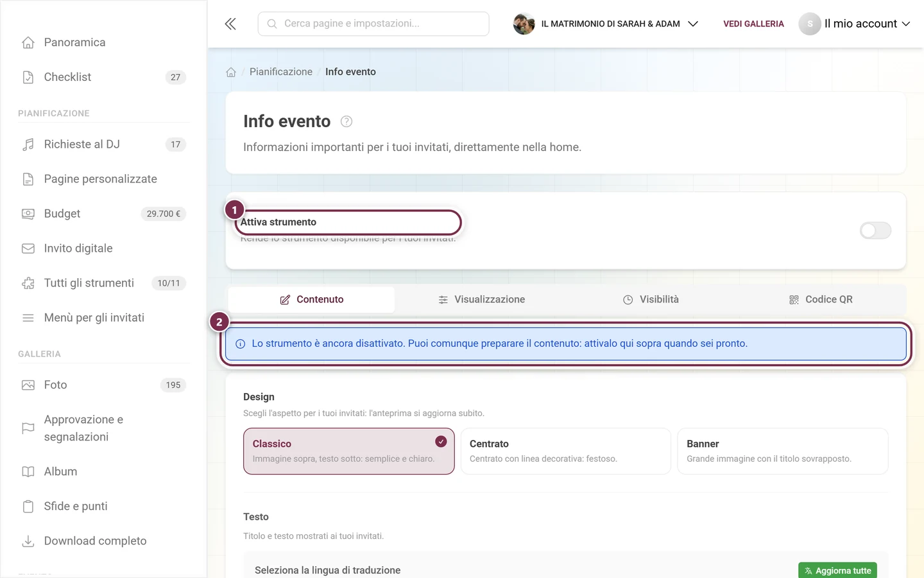This screenshot has height=578, width=924.
Task: Click the Richieste al DJ badge 17
Action: click(x=176, y=144)
